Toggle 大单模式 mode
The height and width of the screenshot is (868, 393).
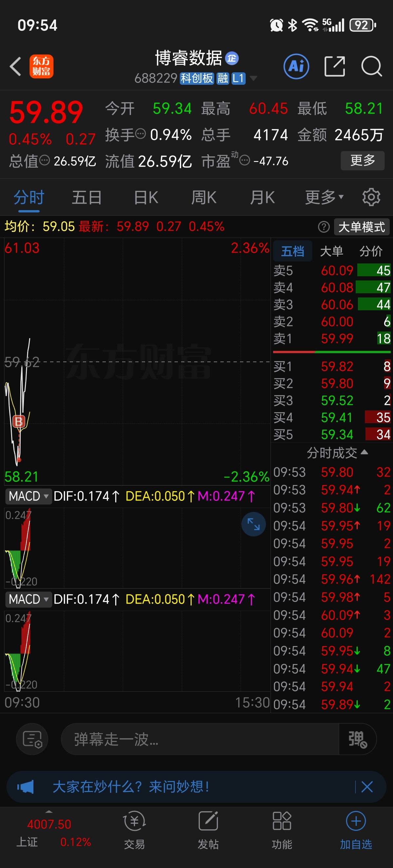pos(362,227)
